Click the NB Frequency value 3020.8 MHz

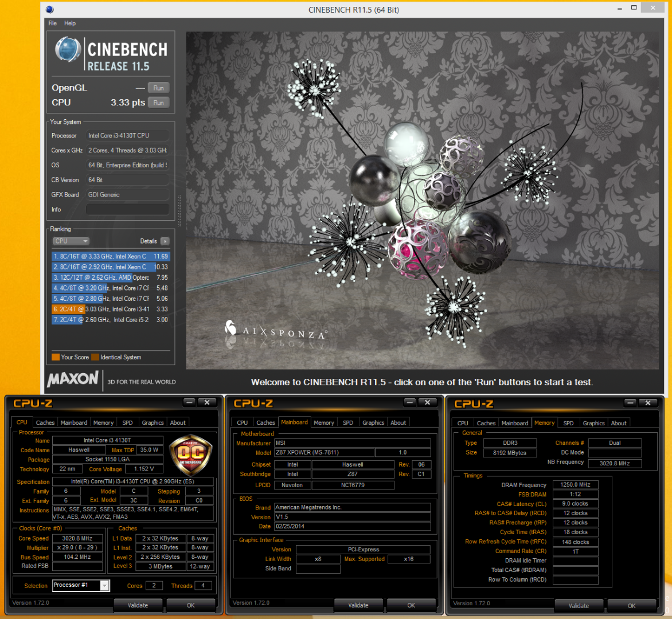[x=615, y=463]
